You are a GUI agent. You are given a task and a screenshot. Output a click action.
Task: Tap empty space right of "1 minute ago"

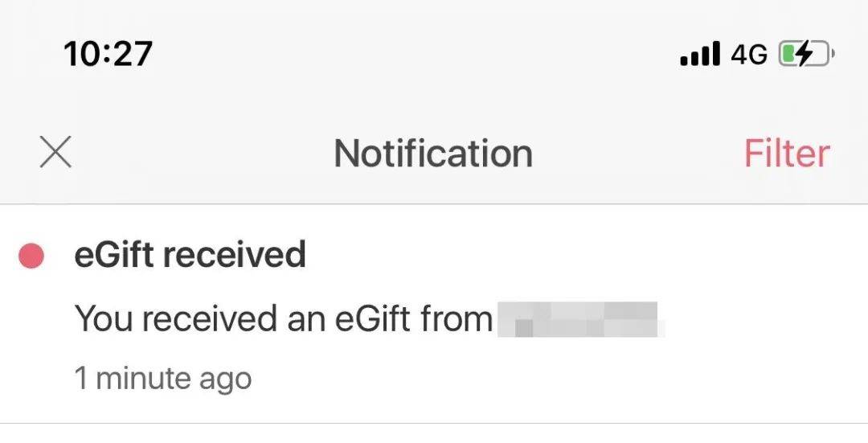[522, 378]
